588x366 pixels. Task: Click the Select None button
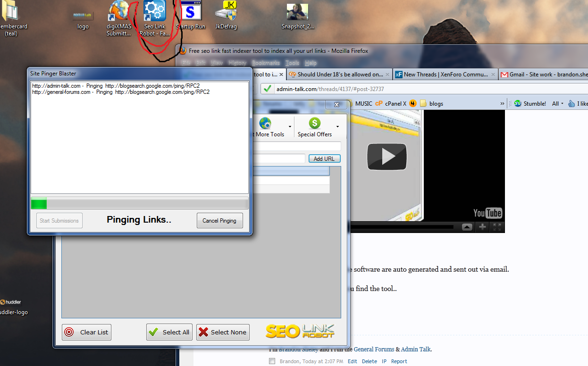point(223,332)
